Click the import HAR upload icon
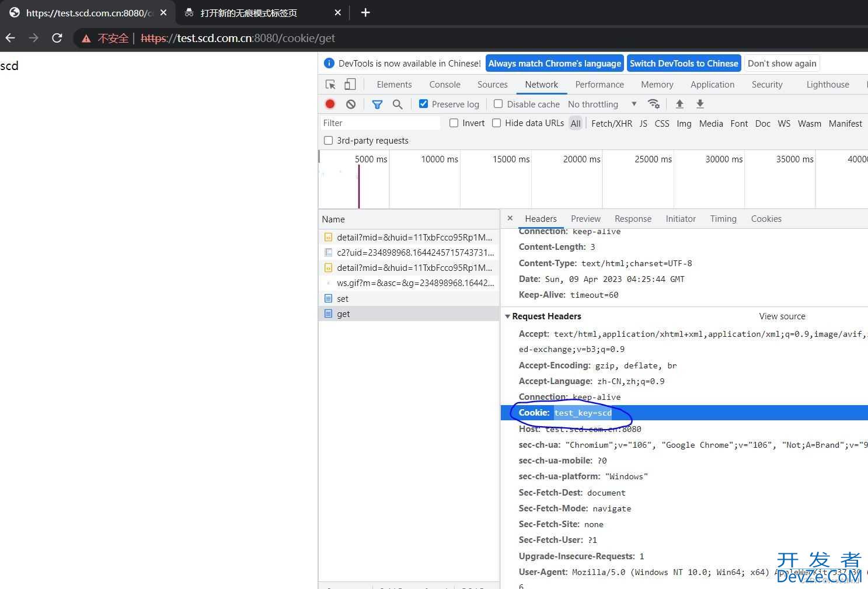The height and width of the screenshot is (589, 868). pos(679,104)
